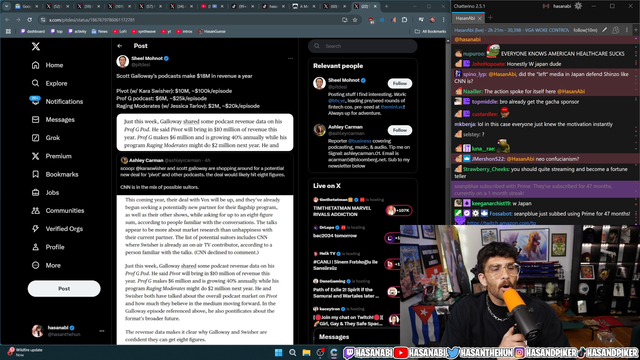Follow Sheel Mohnot in Relevant people
Screen dimensions: 640x360
point(400,83)
